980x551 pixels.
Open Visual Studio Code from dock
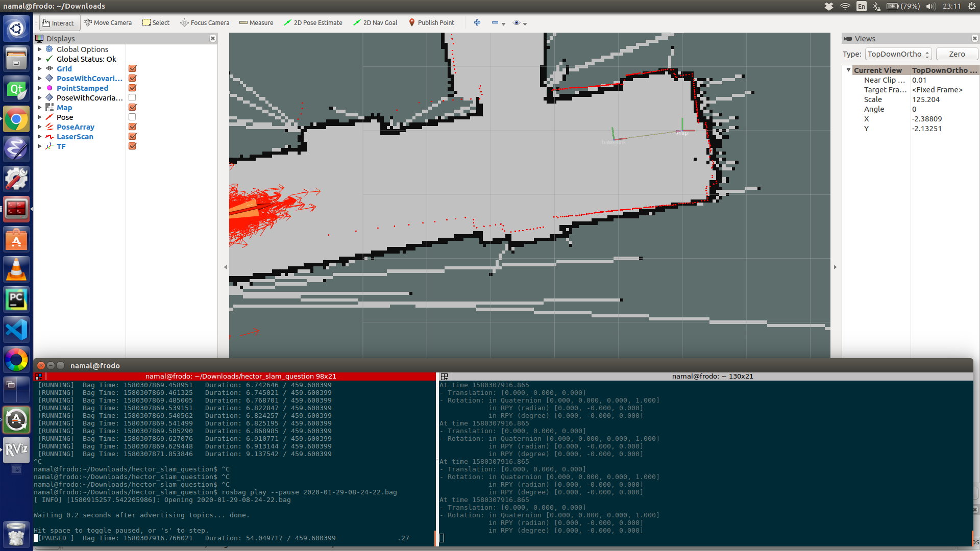(16, 330)
